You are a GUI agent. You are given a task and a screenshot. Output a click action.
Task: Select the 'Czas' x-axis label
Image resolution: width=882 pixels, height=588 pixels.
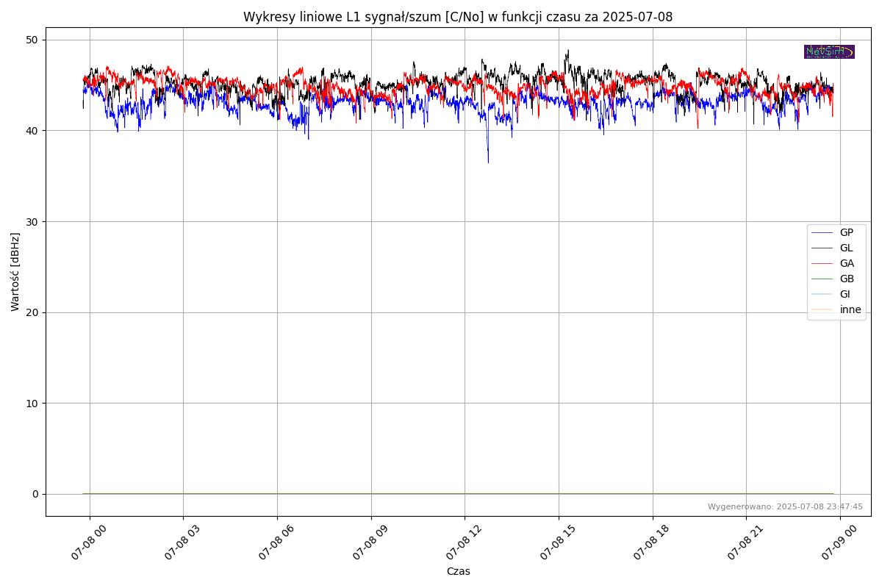458,571
